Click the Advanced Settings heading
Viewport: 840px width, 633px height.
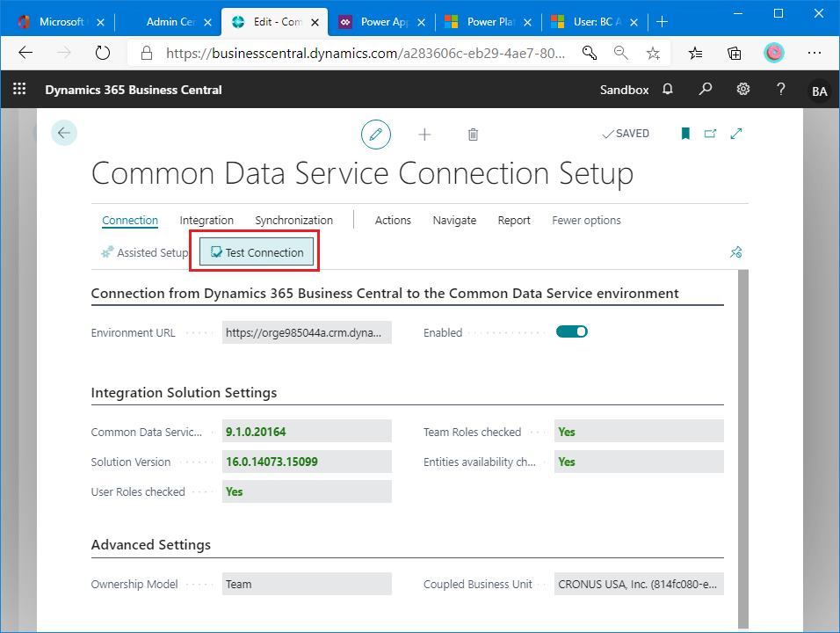click(150, 544)
